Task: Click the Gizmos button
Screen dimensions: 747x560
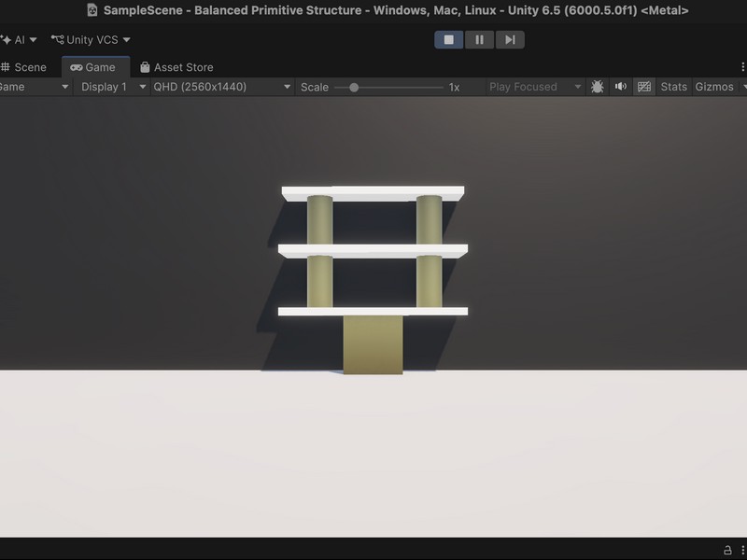Action: (714, 87)
